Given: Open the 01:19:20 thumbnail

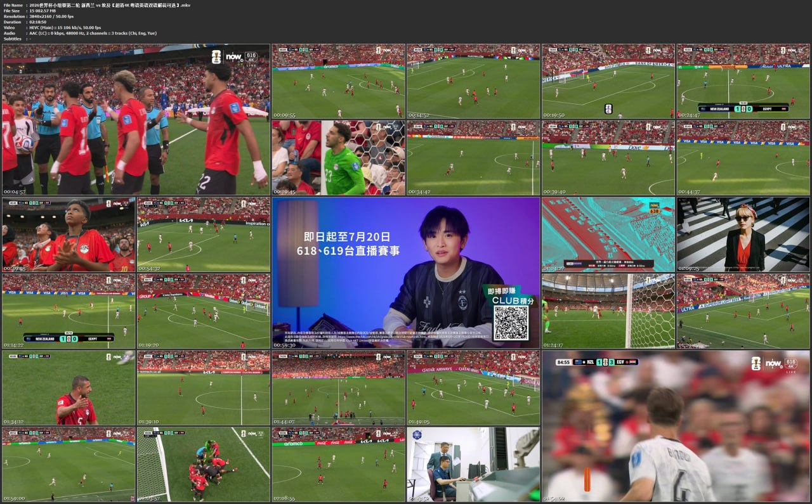Looking at the screenshot, I should coord(204,311).
